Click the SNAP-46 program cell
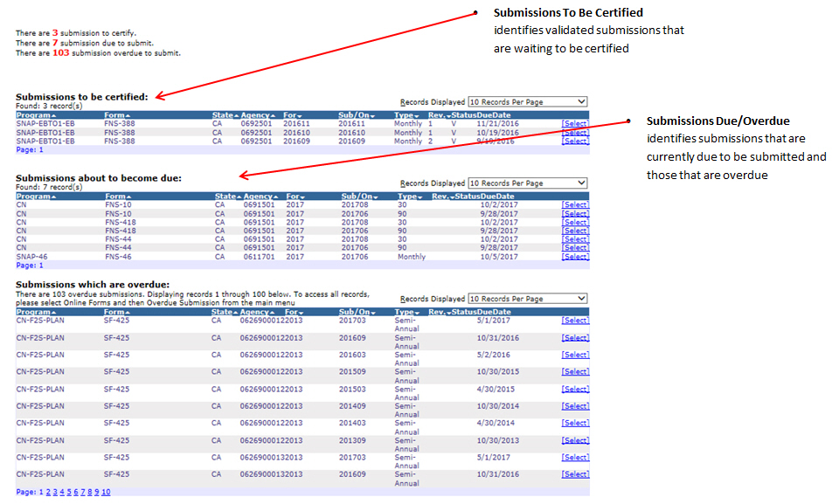 click(x=31, y=257)
